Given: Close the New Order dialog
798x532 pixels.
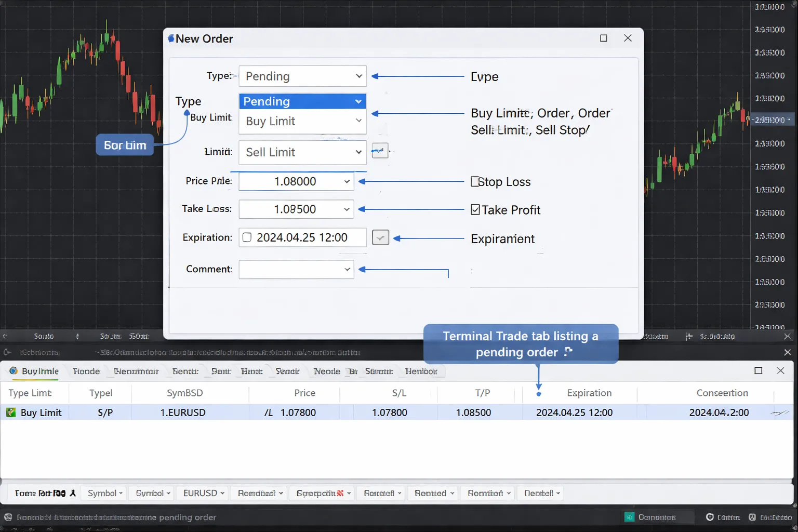Looking at the screenshot, I should point(628,38).
